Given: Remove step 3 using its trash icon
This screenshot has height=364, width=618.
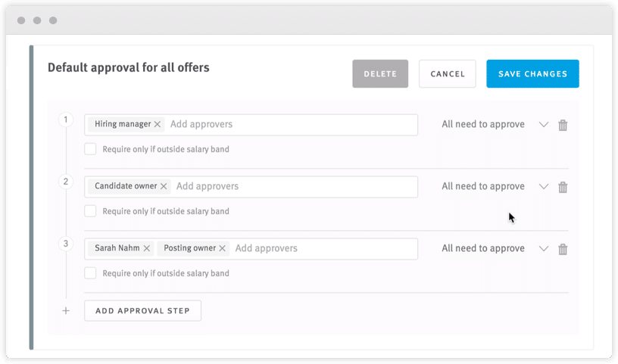Looking at the screenshot, I should pyautogui.click(x=563, y=249).
